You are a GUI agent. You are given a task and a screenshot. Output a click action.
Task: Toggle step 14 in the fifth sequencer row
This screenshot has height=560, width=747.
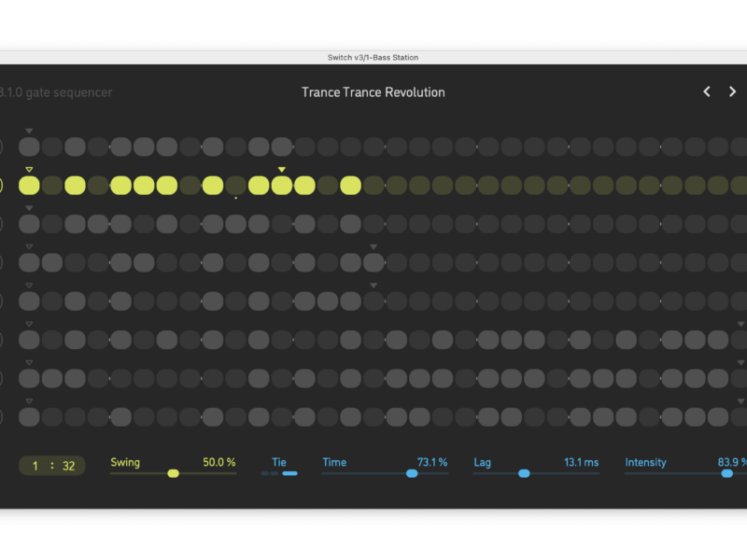point(328,301)
